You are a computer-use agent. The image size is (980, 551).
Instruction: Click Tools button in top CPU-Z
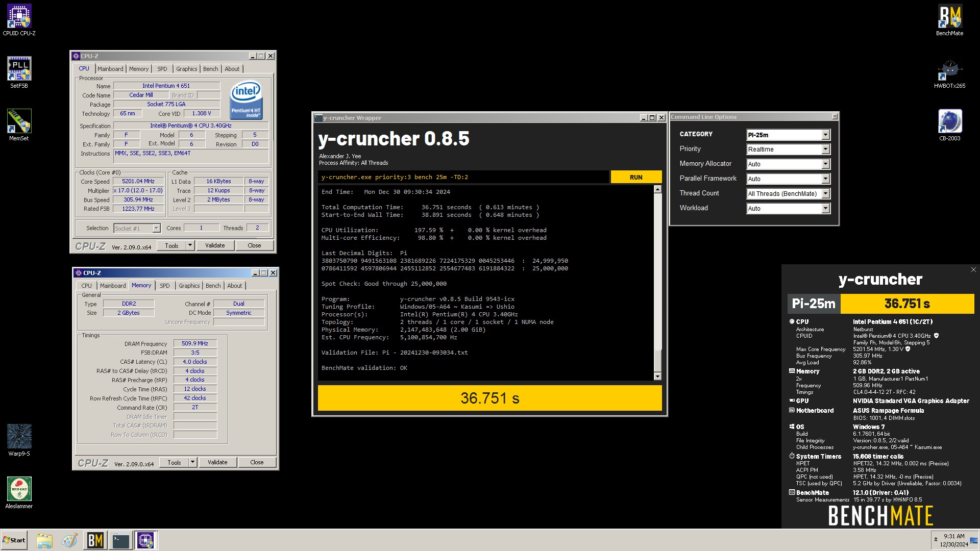tap(172, 245)
